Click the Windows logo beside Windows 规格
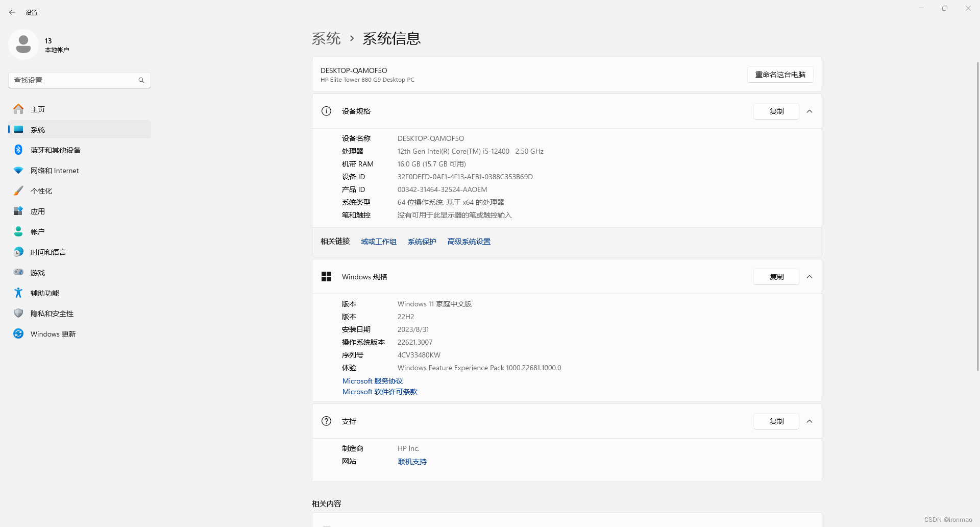980x527 pixels. click(326, 277)
